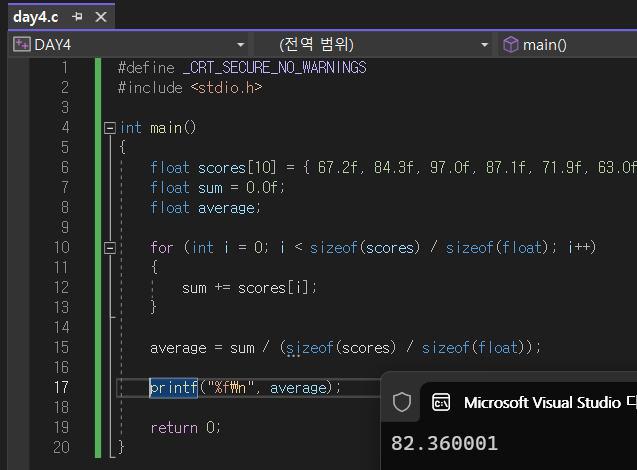Viewport: 637px width, 470px height.
Task: Click line number 20 in gutter
Action: click(61, 447)
